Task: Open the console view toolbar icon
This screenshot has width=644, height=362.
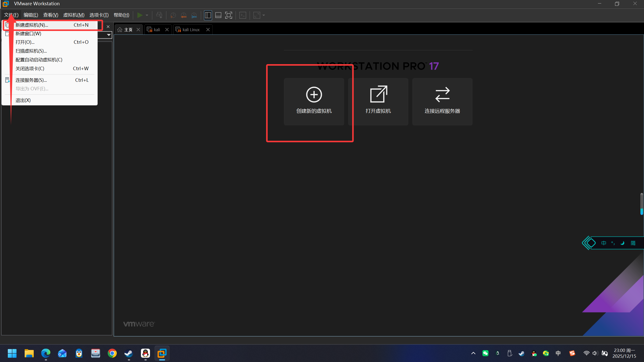Action: coord(243,15)
